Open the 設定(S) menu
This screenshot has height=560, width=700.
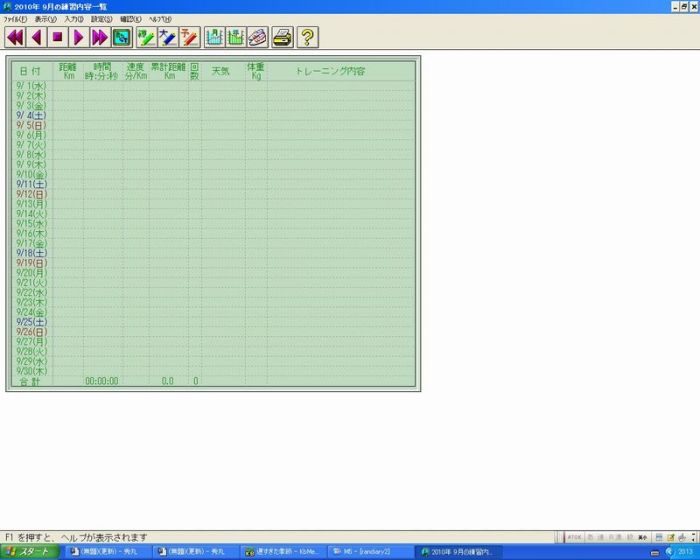[102, 19]
